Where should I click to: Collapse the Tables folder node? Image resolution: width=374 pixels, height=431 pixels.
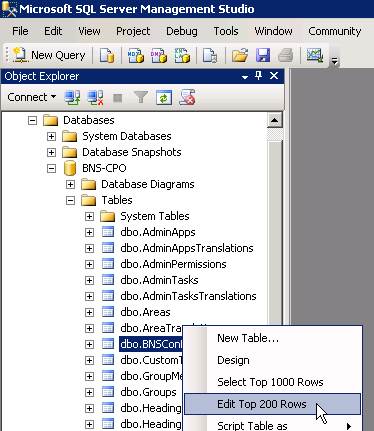coord(70,200)
